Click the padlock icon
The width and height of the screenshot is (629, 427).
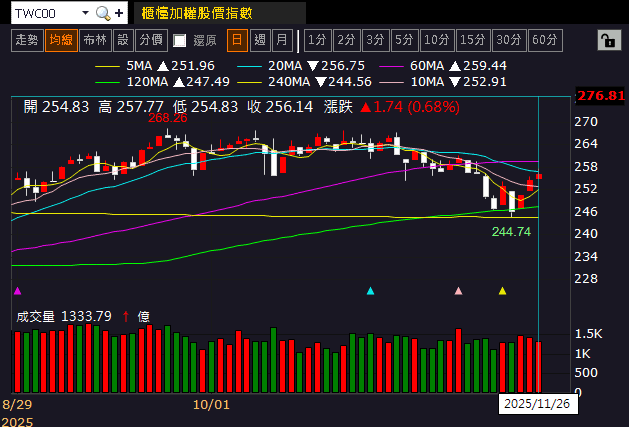pyautogui.click(x=606, y=40)
